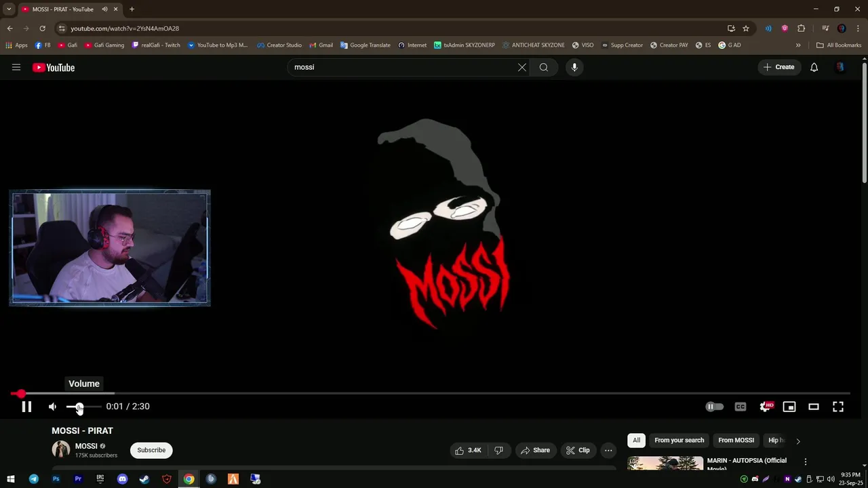Open the YouTube hamburger guide menu

[16, 67]
